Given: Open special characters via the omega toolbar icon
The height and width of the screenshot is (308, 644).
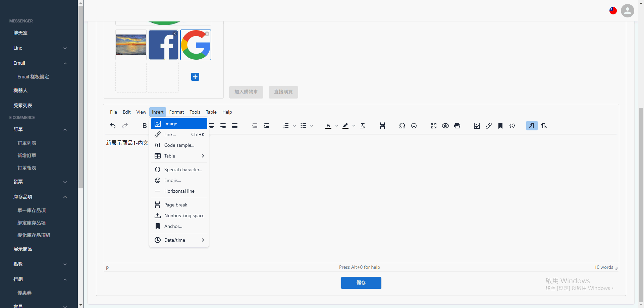Looking at the screenshot, I should pos(402,126).
